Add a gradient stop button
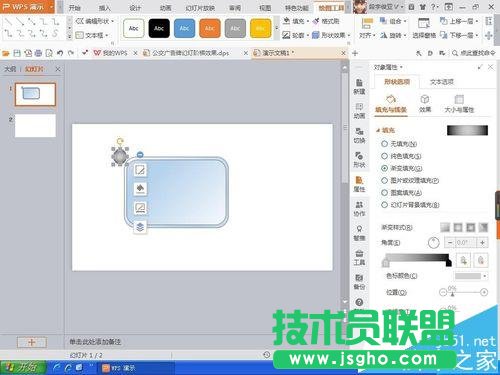Viewport: 500px width, 375px height. (x=464, y=260)
